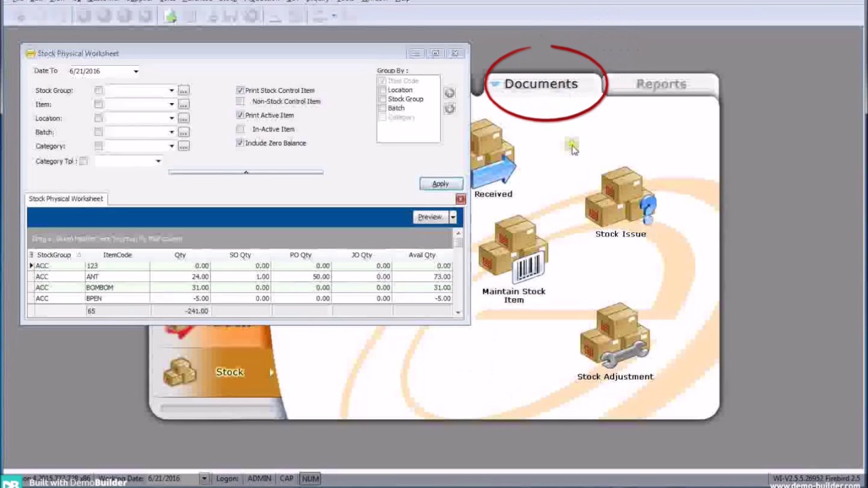
Task: Enable the Stock Group filter checkbox
Action: [x=99, y=91]
